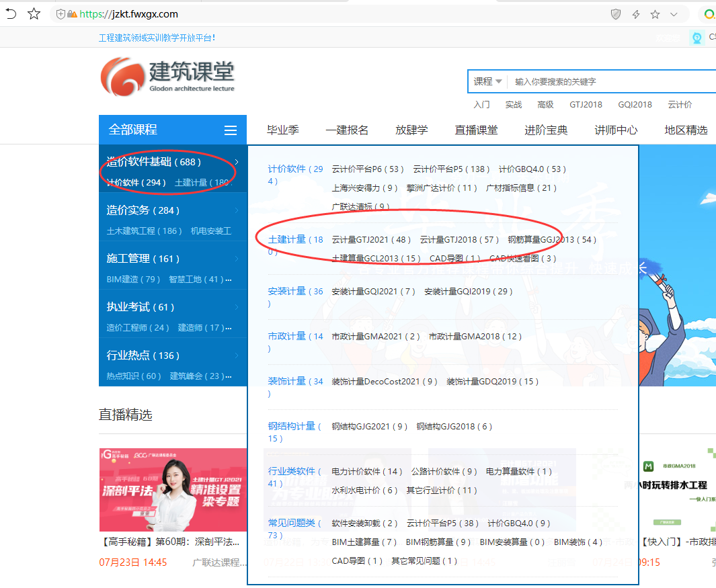Click 市政计量GMA2018 (12) link

[x=475, y=337]
